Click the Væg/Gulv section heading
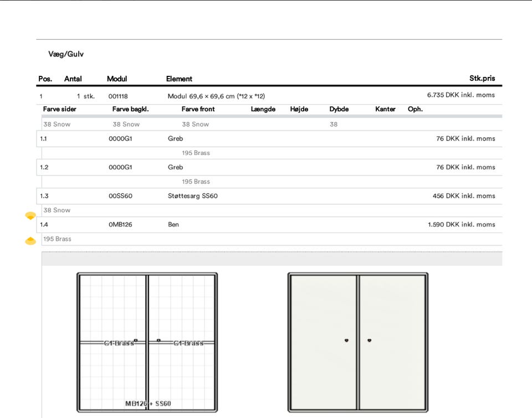This screenshot has height=418, width=532. click(66, 55)
